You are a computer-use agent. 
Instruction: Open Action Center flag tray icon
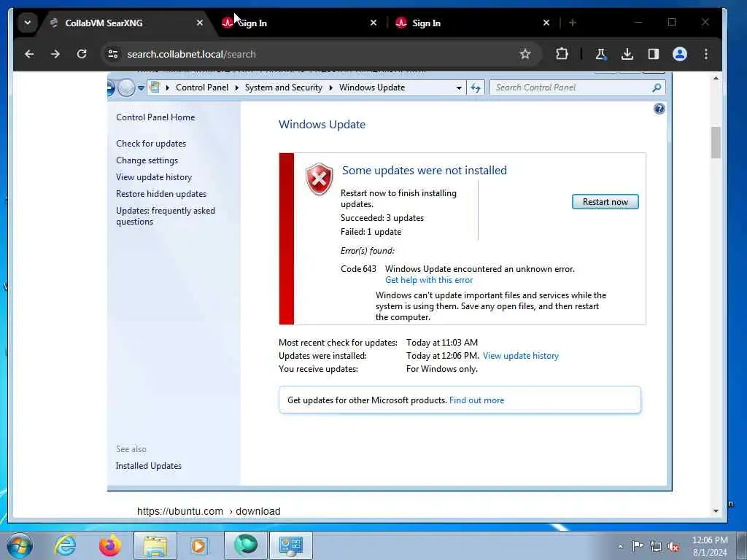click(x=638, y=546)
